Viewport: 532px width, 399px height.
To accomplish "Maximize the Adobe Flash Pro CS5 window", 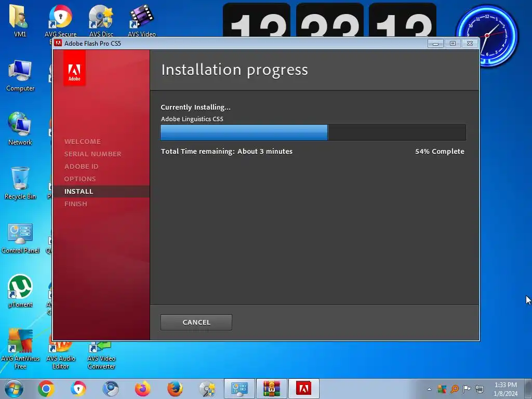I will [453, 44].
